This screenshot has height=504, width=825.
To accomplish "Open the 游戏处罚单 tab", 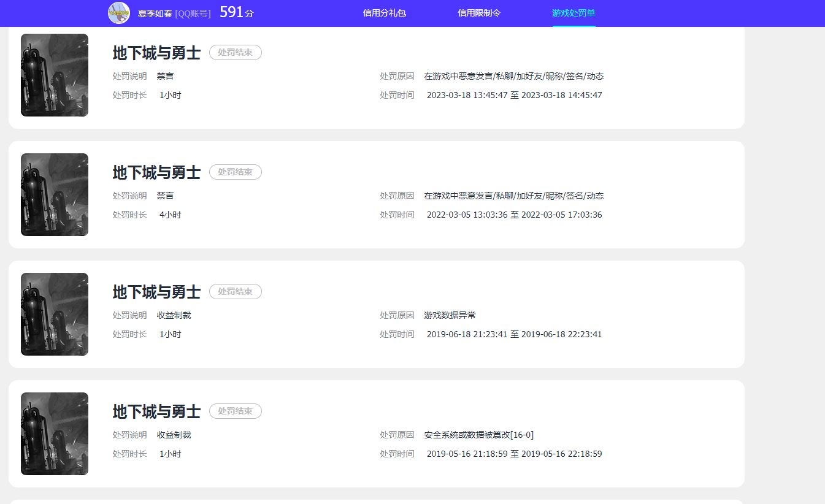I will (573, 13).
